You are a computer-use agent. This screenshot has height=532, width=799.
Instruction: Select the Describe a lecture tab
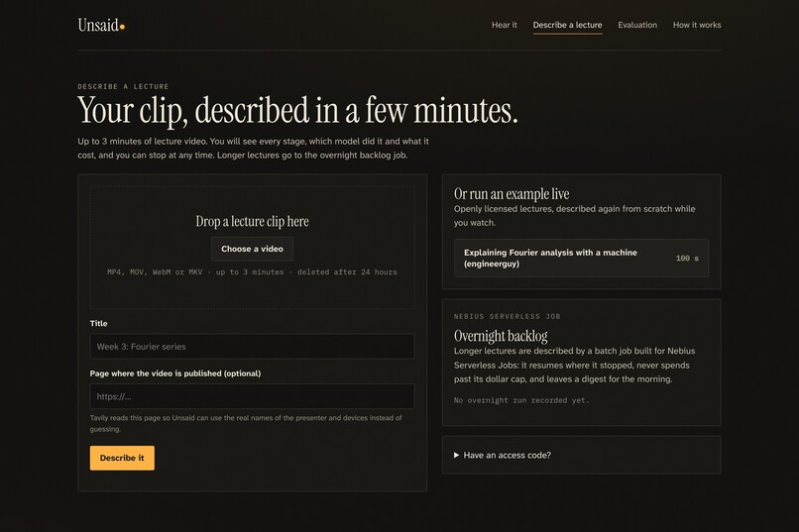[x=567, y=25]
